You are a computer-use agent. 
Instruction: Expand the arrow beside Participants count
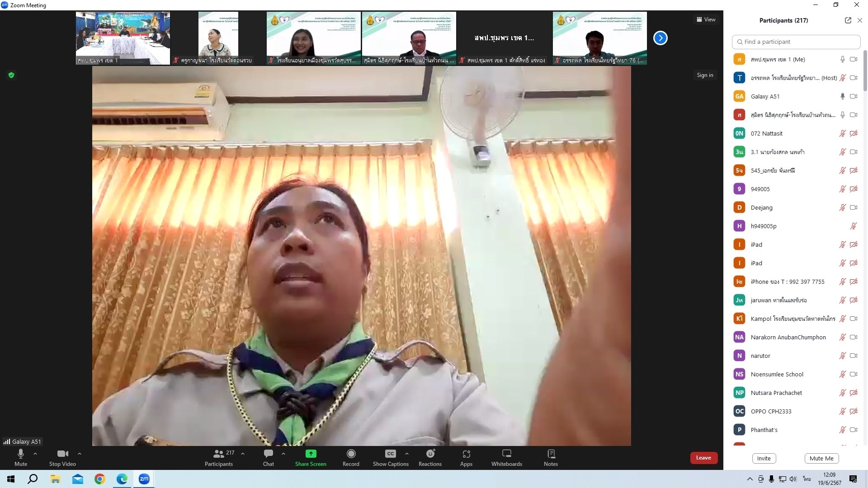tap(243, 454)
